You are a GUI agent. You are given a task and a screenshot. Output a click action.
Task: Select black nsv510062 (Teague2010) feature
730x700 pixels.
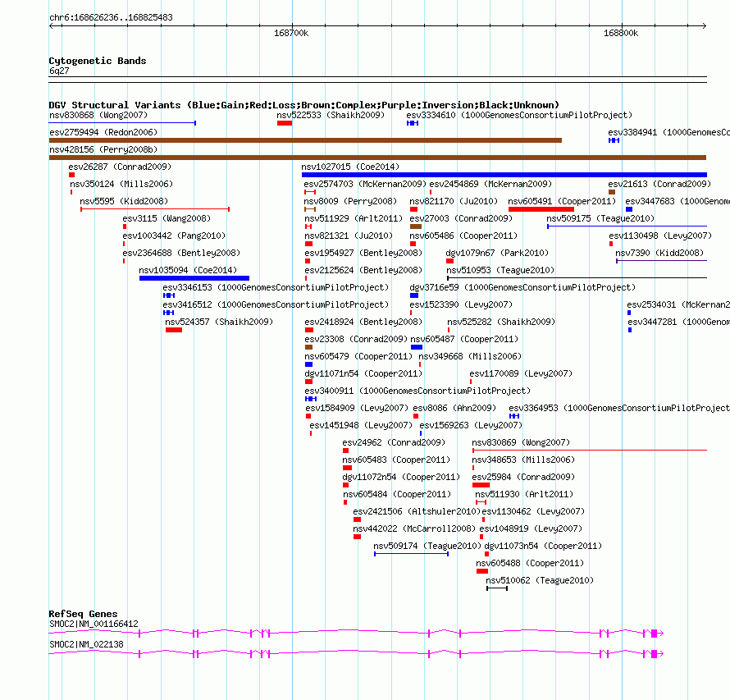pos(497,588)
